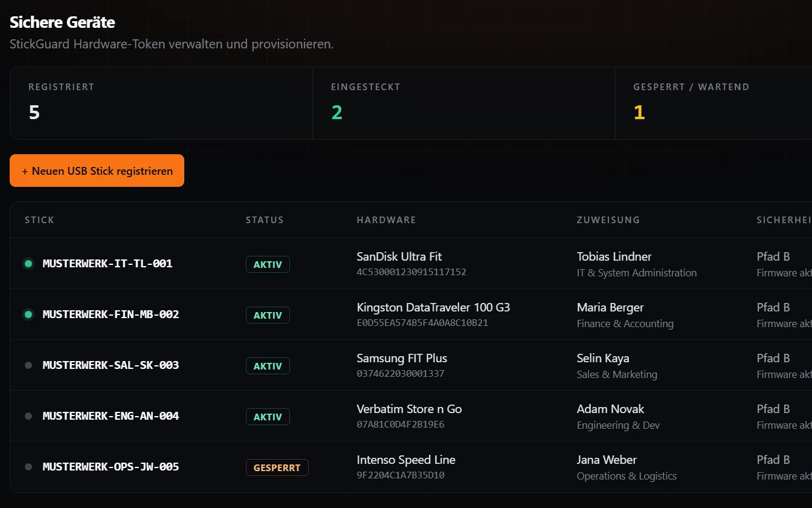Select serial number 07A81C0D4F2B19E6
The width and height of the screenshot is (812, 508).
(x=401, y=425)
